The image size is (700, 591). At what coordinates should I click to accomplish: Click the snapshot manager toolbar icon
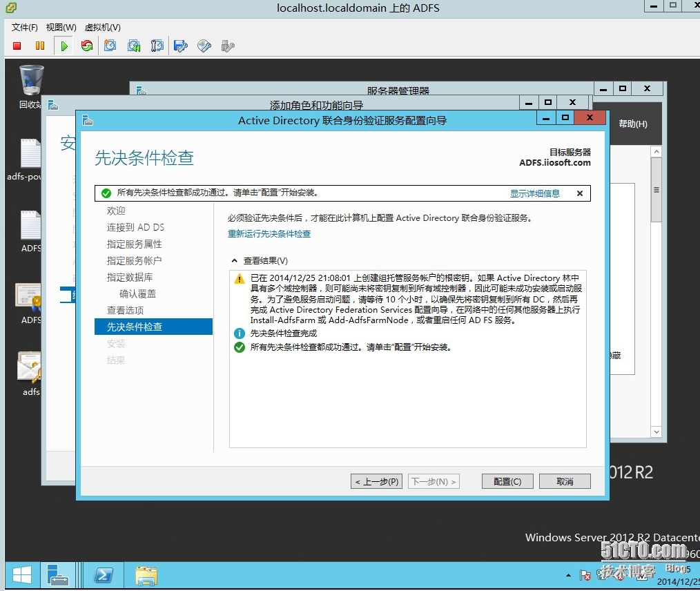tap(157, 46)
